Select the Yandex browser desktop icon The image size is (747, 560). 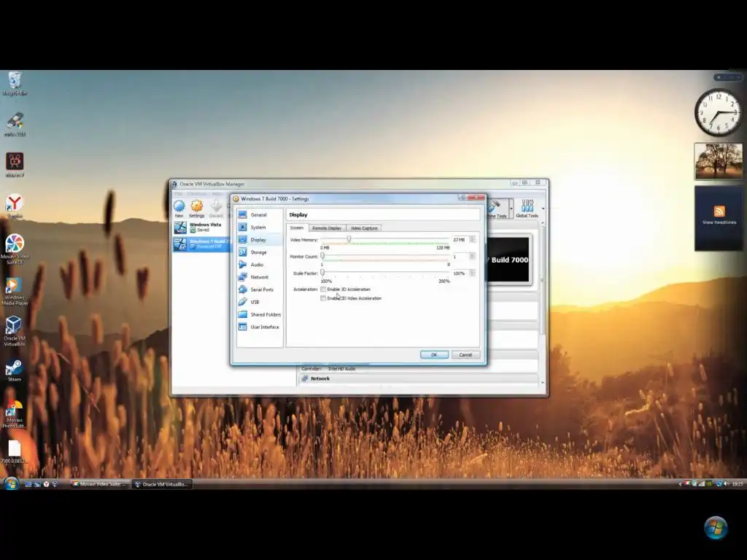click(x=15, y=206)
